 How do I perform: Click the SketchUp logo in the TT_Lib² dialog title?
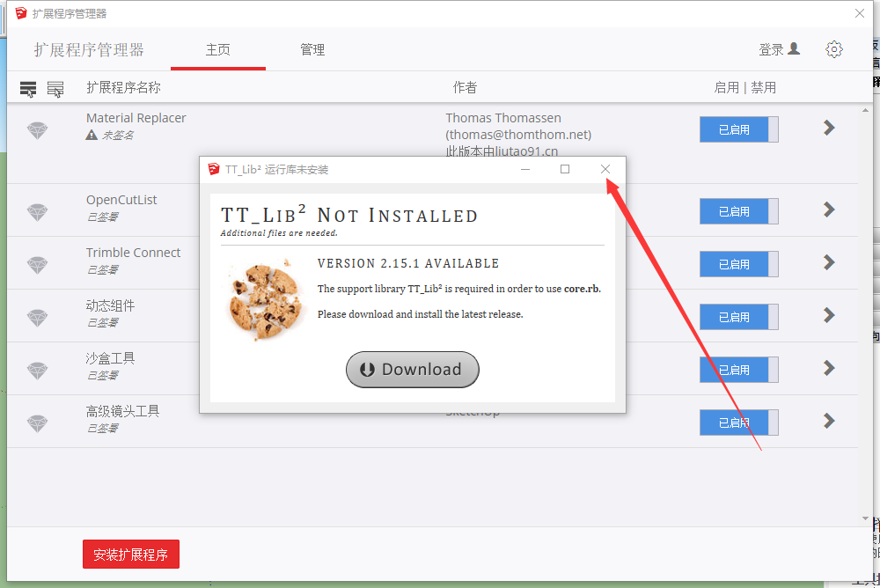tap(214, 169)
